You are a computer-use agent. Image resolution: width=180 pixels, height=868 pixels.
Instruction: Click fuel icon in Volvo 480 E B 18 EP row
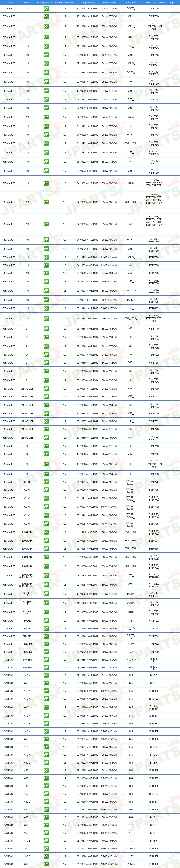point(46,856)
